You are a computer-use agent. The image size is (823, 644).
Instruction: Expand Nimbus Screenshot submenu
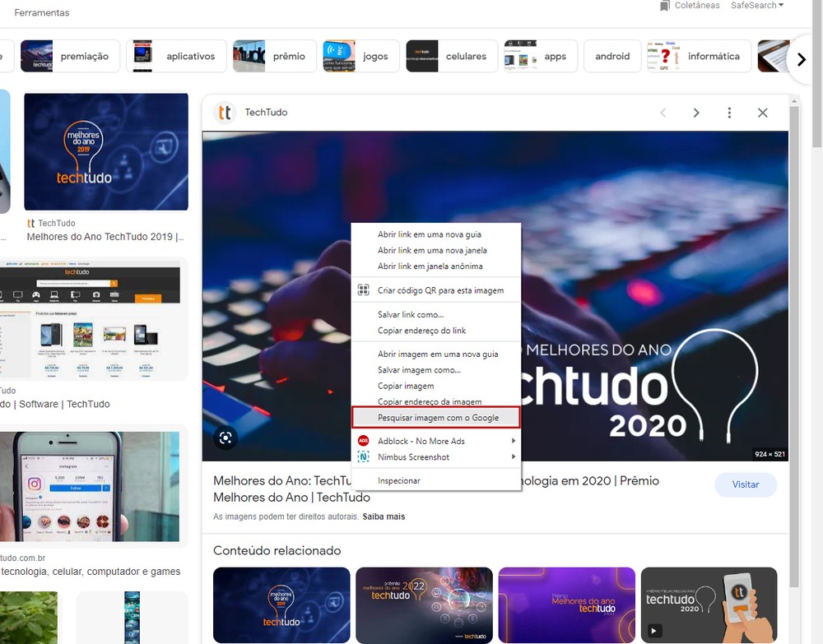[514, 456]
